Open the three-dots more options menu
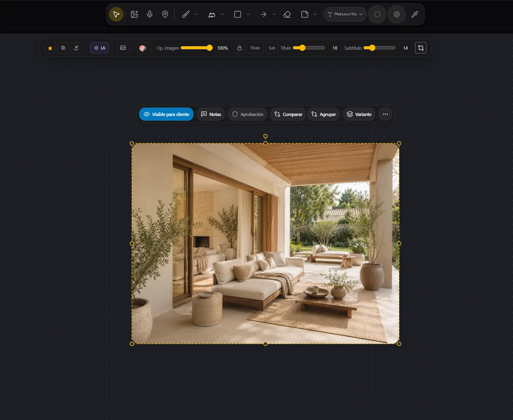 click(x=385, y=114)
